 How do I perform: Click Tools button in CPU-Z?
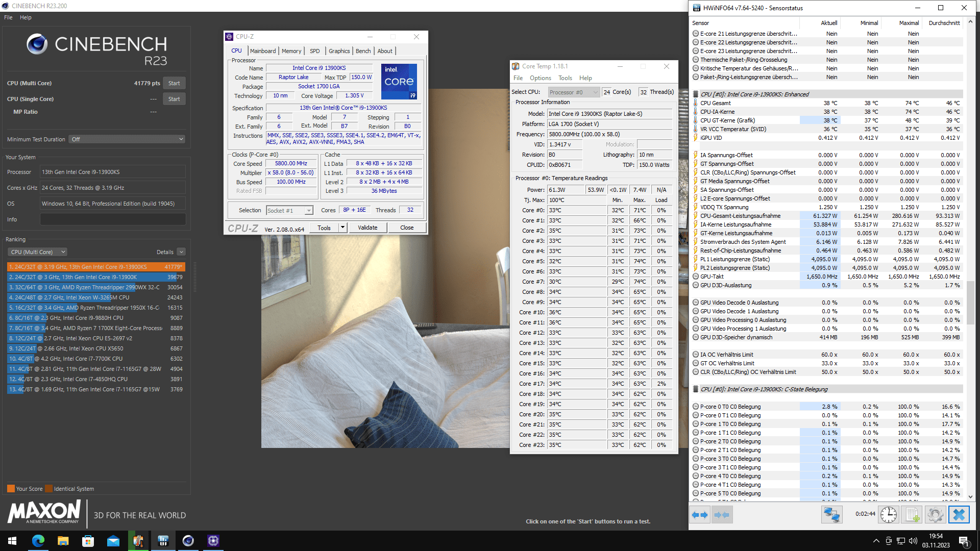pos(324,228)
